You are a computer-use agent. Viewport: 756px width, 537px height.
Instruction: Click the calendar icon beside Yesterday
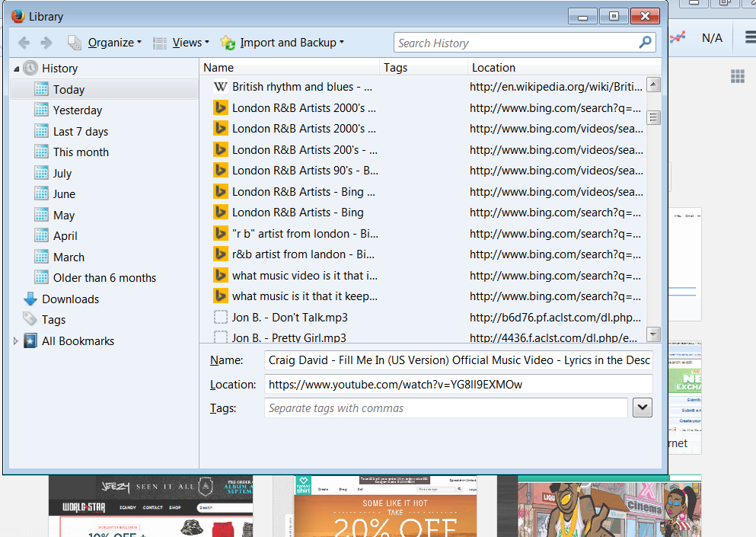pyautogui.click(x=41, y=110)
